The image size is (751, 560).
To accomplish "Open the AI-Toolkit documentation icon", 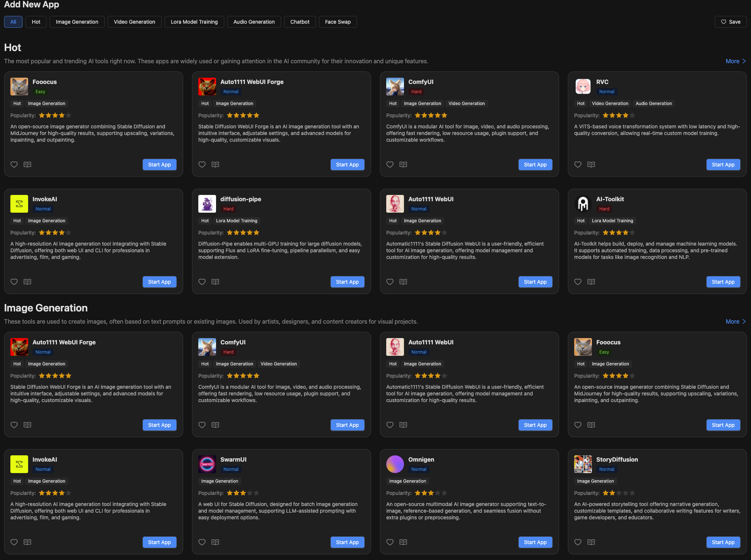I will [x=591, y=282].
